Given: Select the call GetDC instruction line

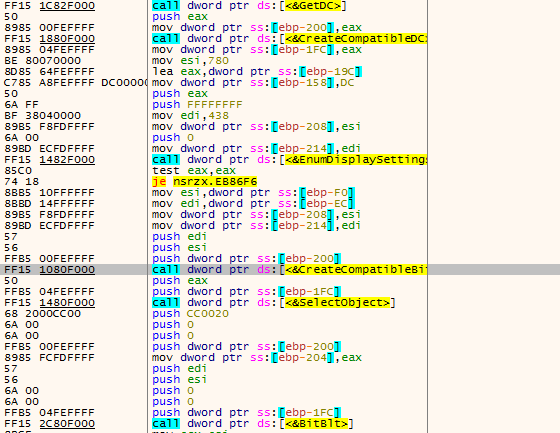Looking at the screenshot, I should [249, 6].
